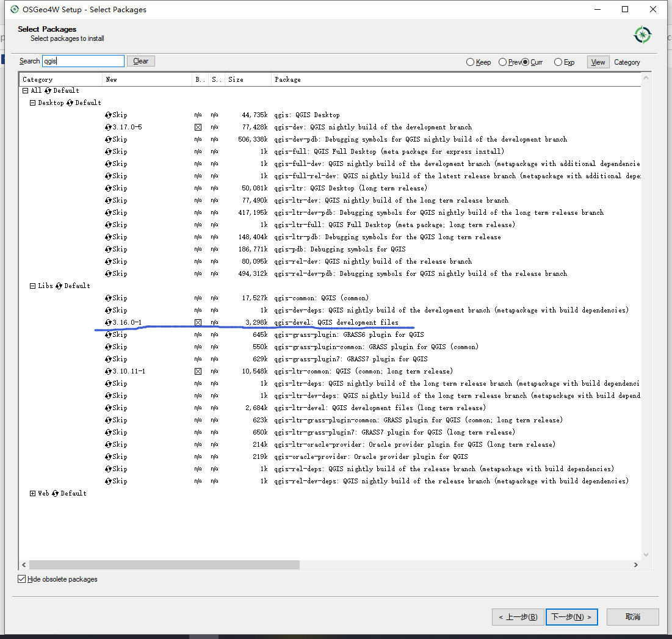This screenshot has height=639, width=672.
Task: Uncheck the B column checkbox for qgis-dev
Action: coord(198,127)
